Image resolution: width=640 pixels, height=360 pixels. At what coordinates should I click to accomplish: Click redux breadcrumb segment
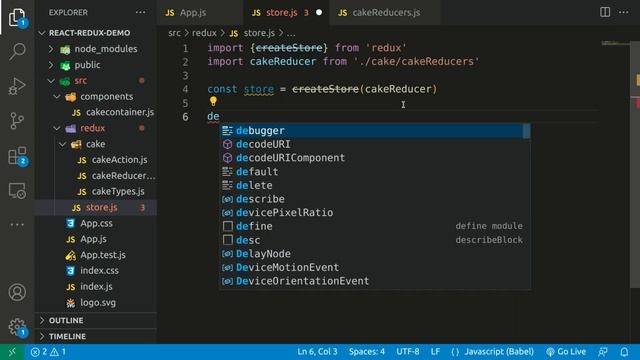204,33
